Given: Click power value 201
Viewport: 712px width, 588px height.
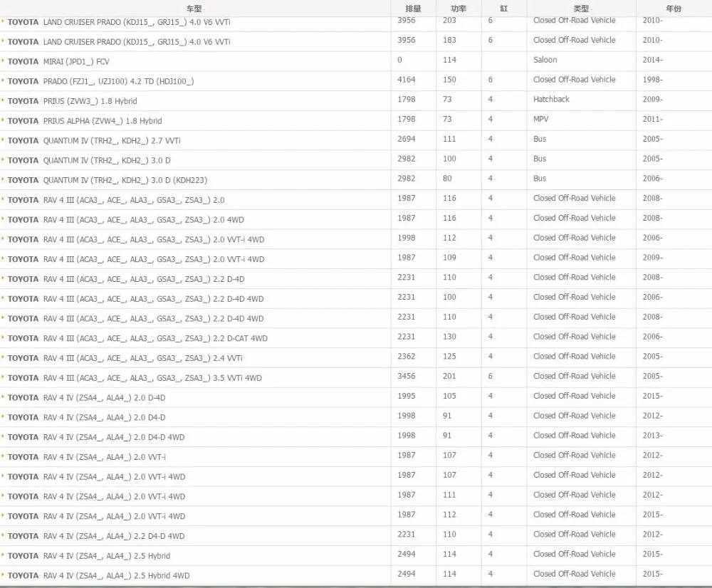Looking at the screenshot, I should [449, 376].
